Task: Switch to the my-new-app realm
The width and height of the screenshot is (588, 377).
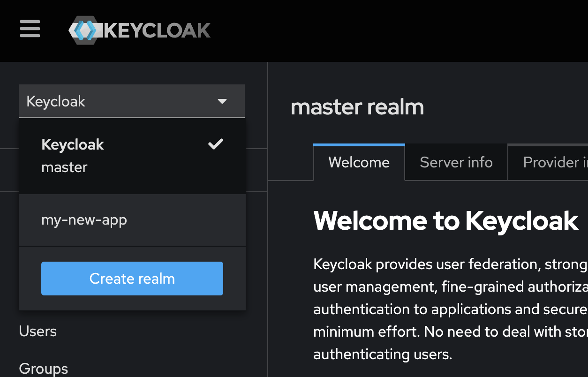Action: (132, 220)
